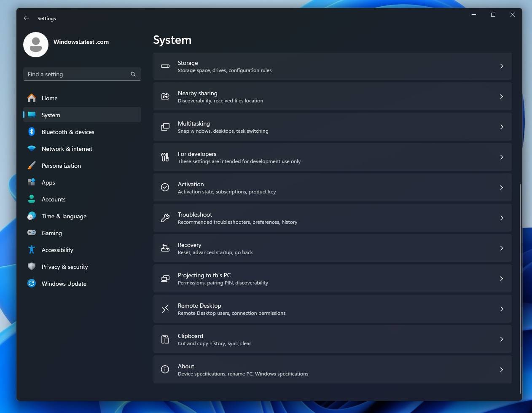Open Projecting to this PC settings
532x413 pixels.
tap(332, 279)
